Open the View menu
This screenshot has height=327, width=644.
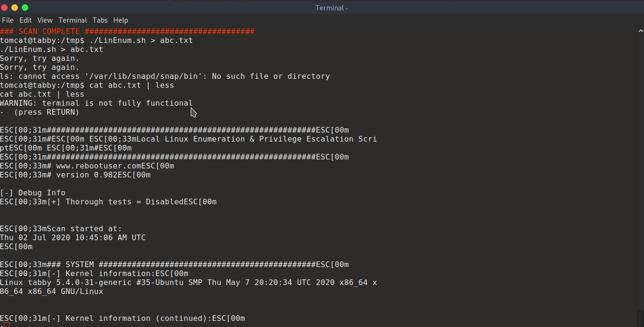tap(45, 20)
